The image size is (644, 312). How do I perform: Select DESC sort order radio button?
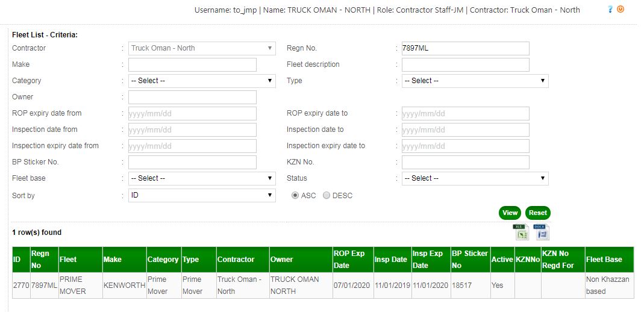click(x=327, y=196)
